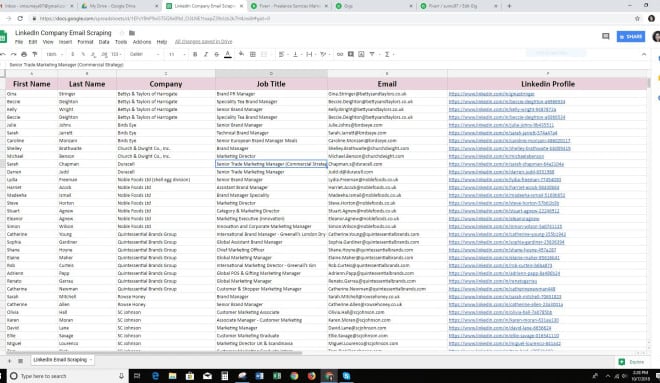660x383 pixels.
Task: Activate the Paint format tool
Action: 35,54
